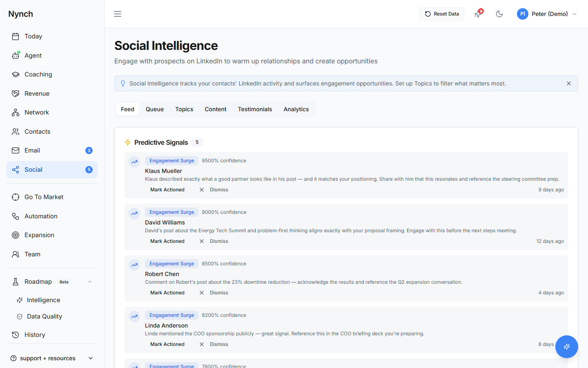Click the name Linda Anderson
This screenshot has height=368, width=588.
click(x=166, y=325)
